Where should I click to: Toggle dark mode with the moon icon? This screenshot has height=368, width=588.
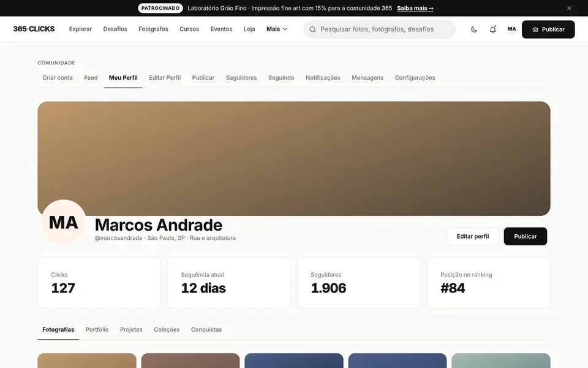coord(474,29)
